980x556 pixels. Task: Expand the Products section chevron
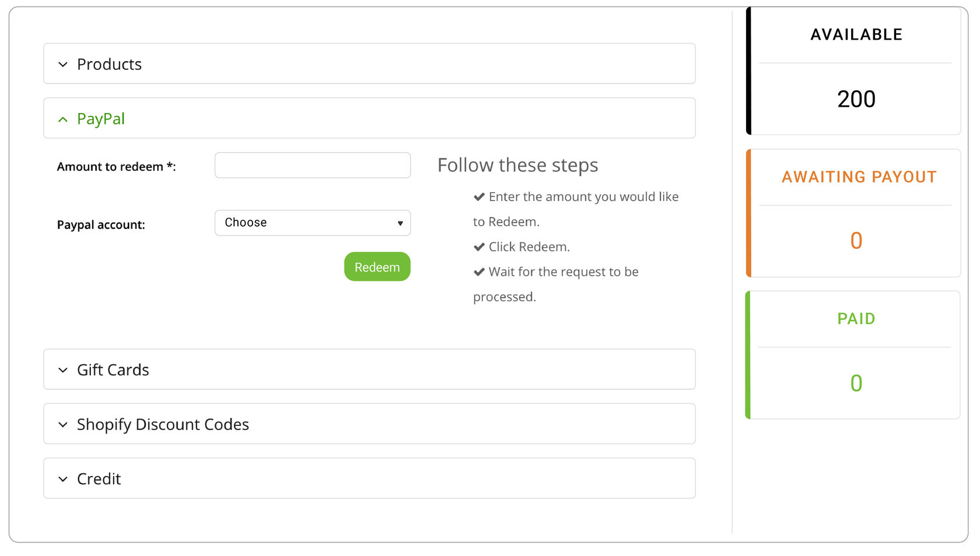tap(63, 65)
